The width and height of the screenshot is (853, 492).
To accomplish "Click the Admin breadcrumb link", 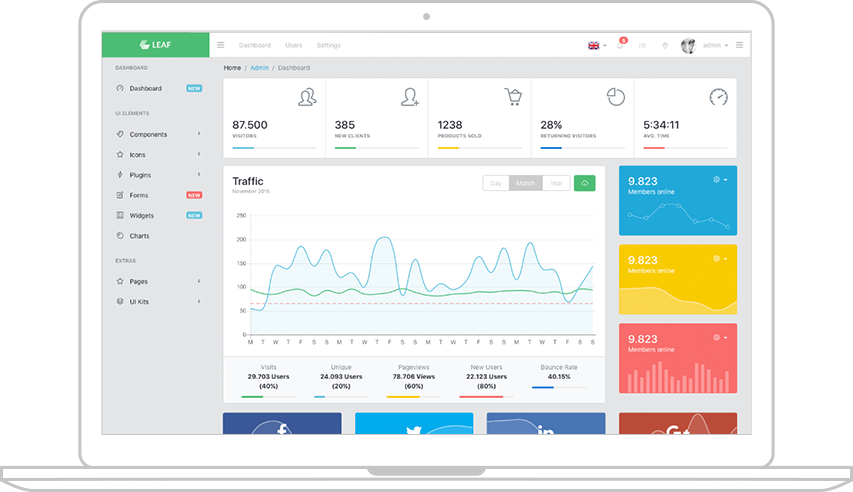I will 259,68.
